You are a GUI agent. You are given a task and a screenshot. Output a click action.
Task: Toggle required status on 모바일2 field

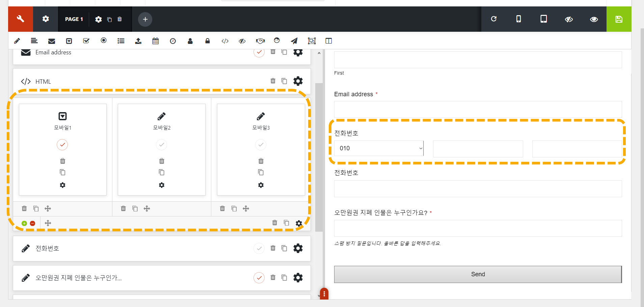pos(161,145)
